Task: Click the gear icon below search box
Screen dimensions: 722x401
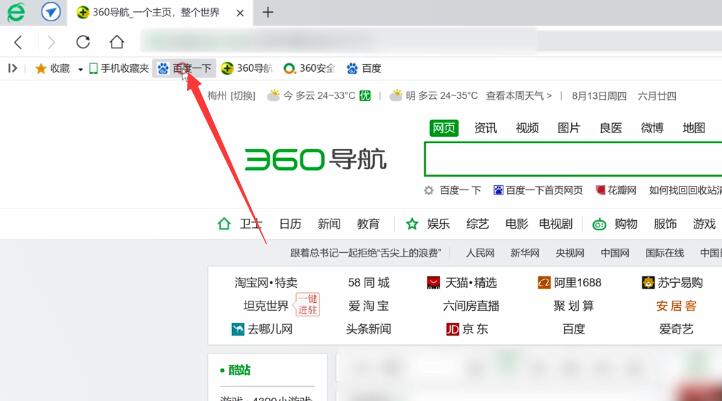Action: pyautogui.click(x=429, y=190)
